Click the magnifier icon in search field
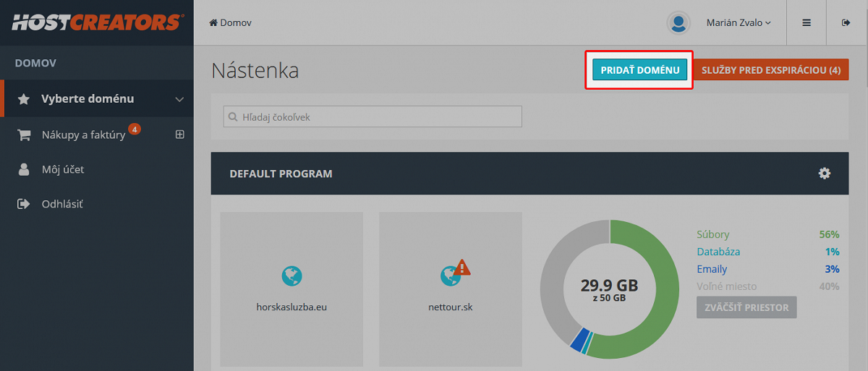Viewport: 868px width, 371px height. click(233, 116)
